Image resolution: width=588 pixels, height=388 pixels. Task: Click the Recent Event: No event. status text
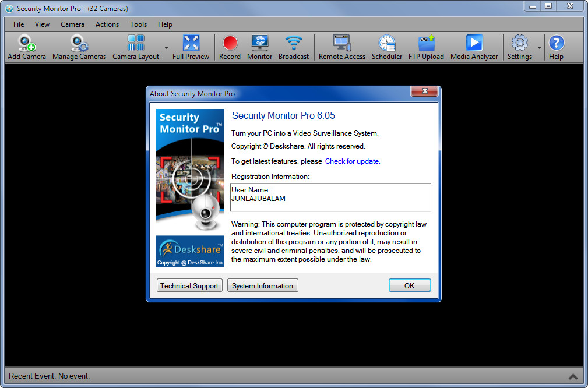pos(49,376)
